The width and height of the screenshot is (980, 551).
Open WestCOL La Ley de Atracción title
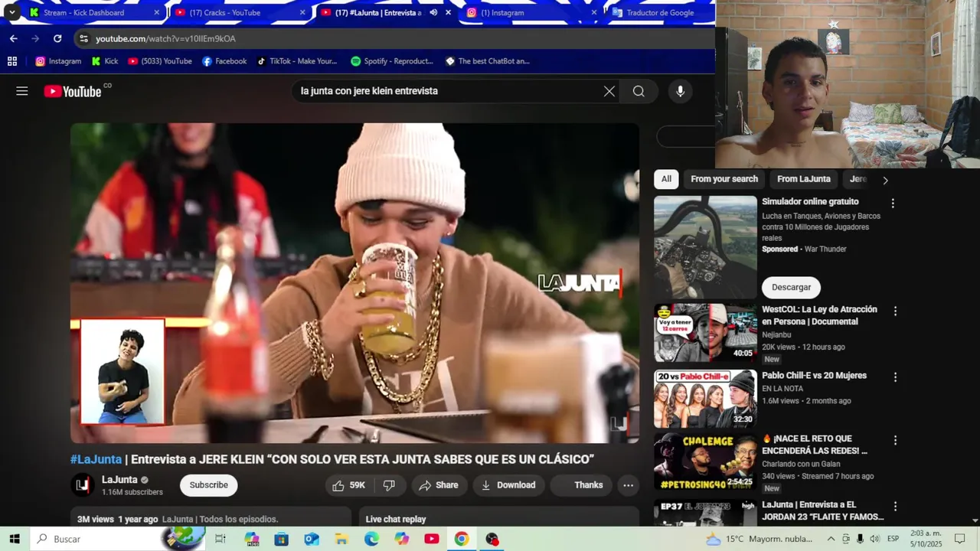819,315
